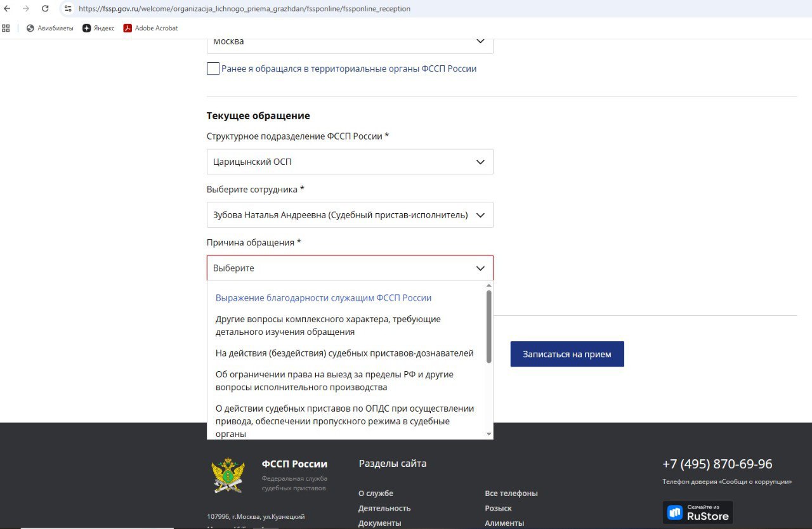Open the Яндекс bookmark
This screenshot has width=812, height=529.
pyautogui.click(x=98, y=28)
